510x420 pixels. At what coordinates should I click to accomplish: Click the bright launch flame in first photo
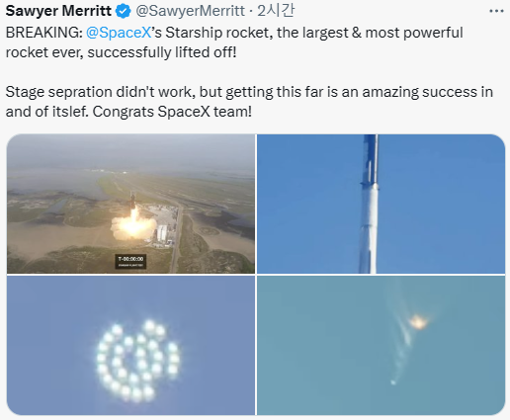[133, 223]
